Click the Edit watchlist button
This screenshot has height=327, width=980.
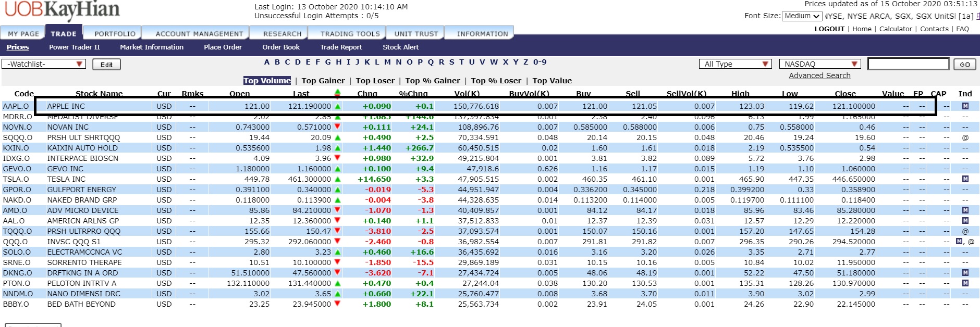(x=106, y=65)
